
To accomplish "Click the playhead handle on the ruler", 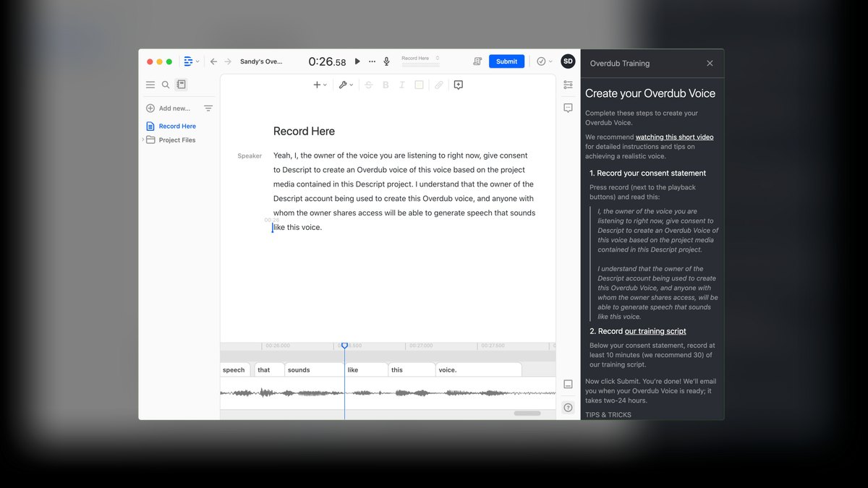I will coord(344,346).
